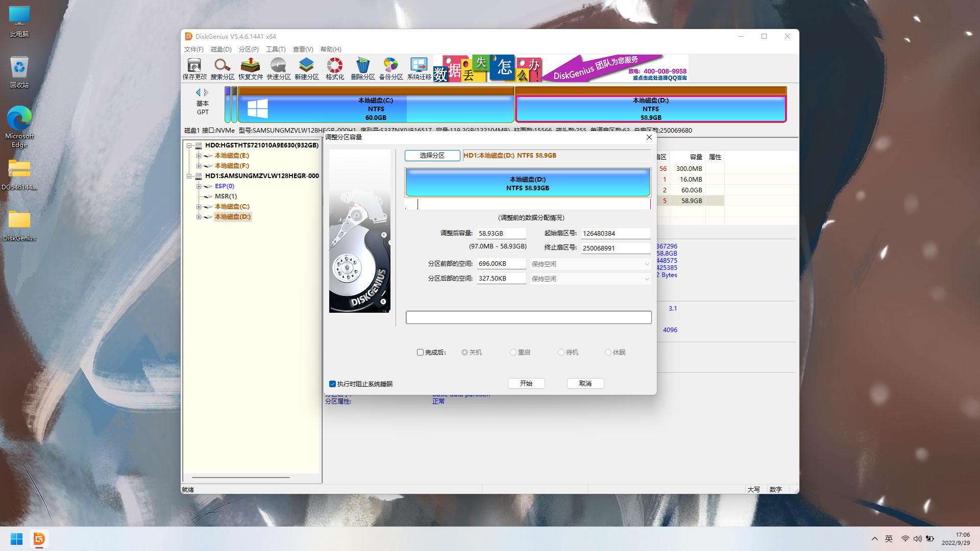Click the 新建分区 new partition icon
The width and height of the screenshot is (980, 551).
(x=307, y=68)
